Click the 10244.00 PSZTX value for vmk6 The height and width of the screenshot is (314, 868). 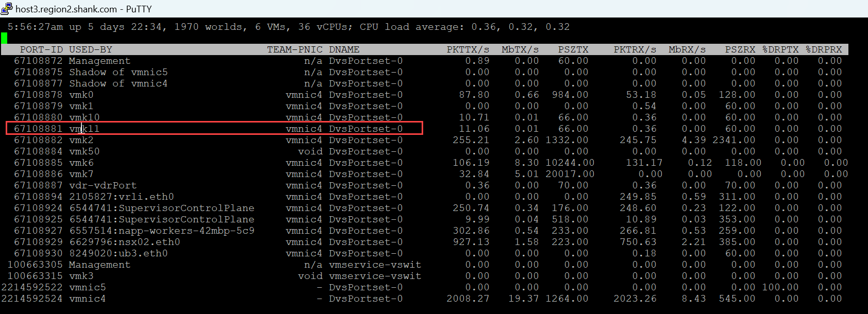click(570, 163)
